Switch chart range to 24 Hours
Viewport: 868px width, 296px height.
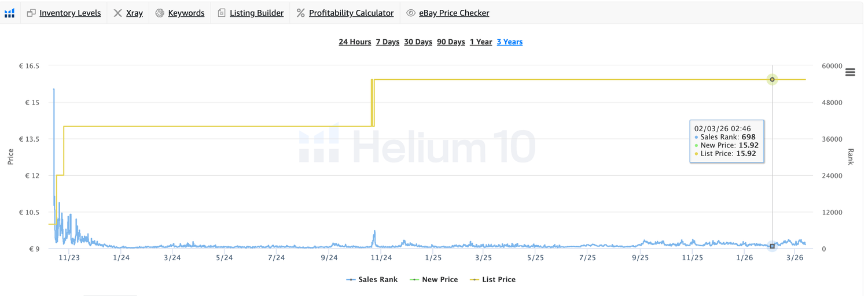[x=355, y=42]
